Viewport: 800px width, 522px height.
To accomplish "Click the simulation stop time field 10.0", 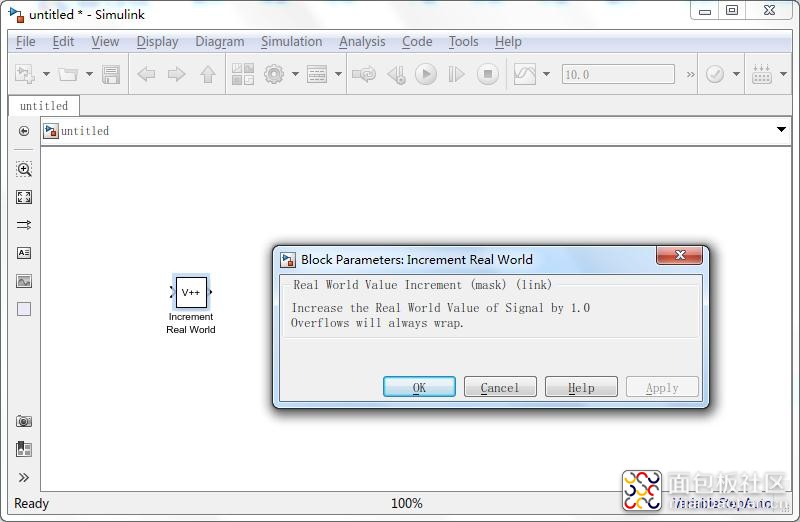I will pyautogui.click(x=618, y=74).
